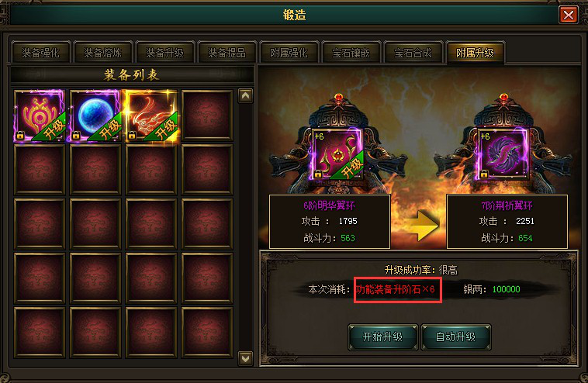Viewport: 588px width, 383px height.
Task: Click the equipment list scroll up arrow
Action: pos(245,96)
